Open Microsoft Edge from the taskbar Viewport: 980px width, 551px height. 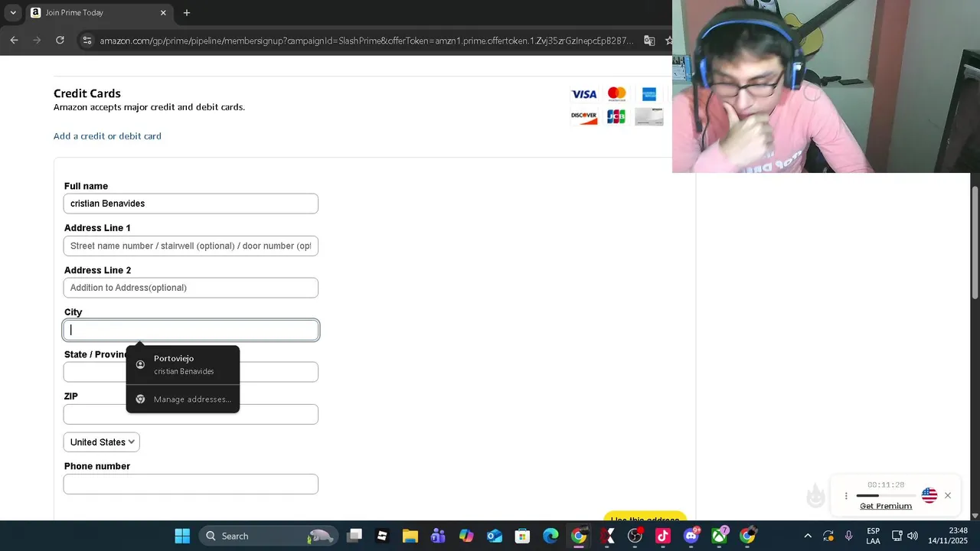coord(550,536)
